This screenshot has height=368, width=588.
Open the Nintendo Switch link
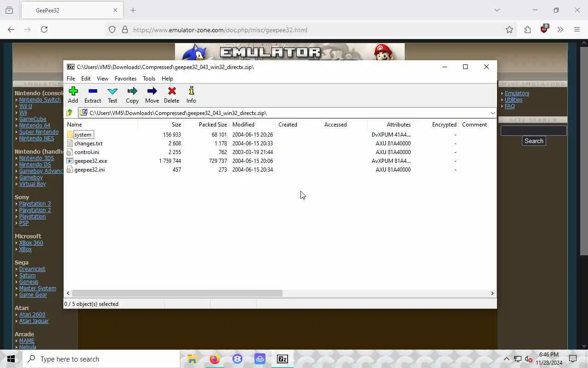click(40, 100)
